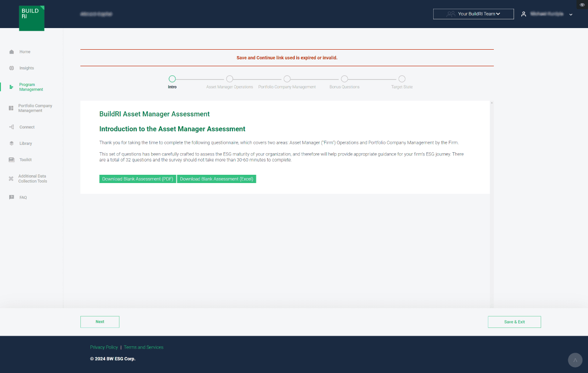
Task: Click the Bonus Questions step label
Action: pyautogui.click(x=345, y=87)
